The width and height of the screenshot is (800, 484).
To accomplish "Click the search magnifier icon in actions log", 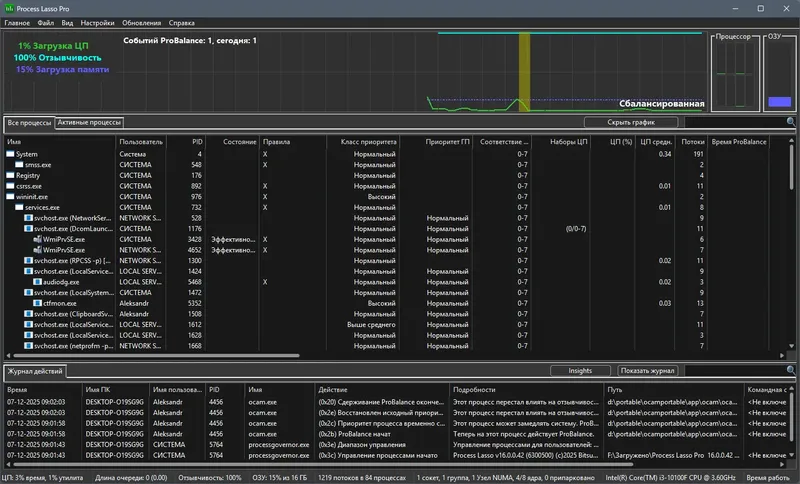I will click(x=790, y=370).
